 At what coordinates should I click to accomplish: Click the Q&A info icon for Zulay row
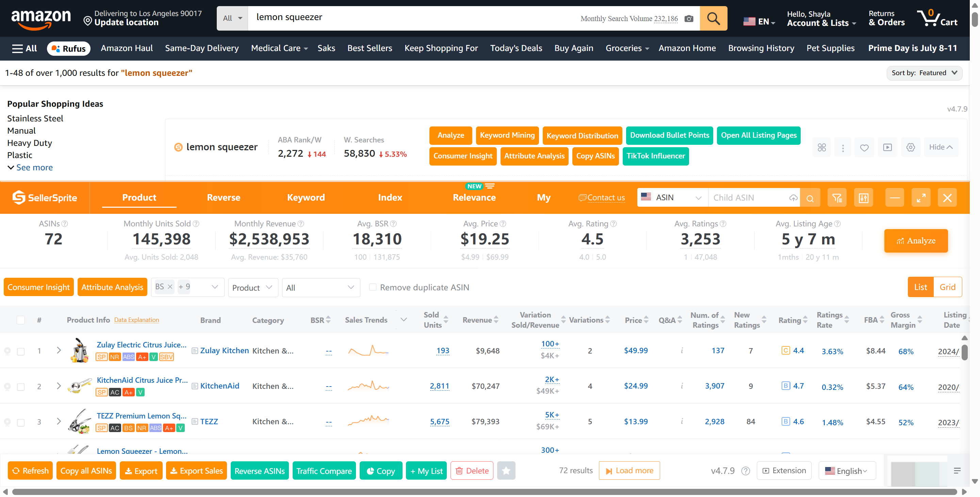coord(681,350)
